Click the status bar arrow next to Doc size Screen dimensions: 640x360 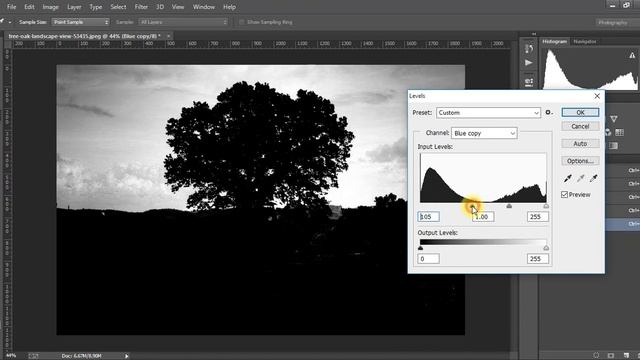(x=127, y=356)
